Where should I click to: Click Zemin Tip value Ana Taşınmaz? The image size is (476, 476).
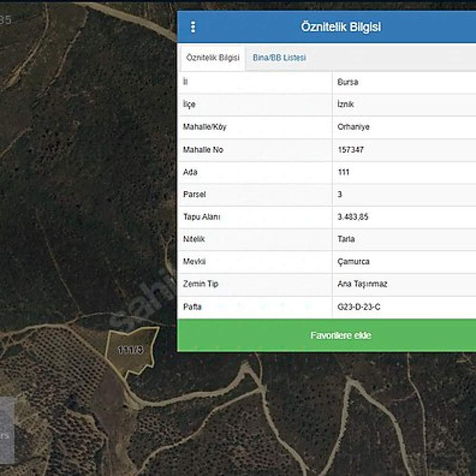click(x=362, y=284)
